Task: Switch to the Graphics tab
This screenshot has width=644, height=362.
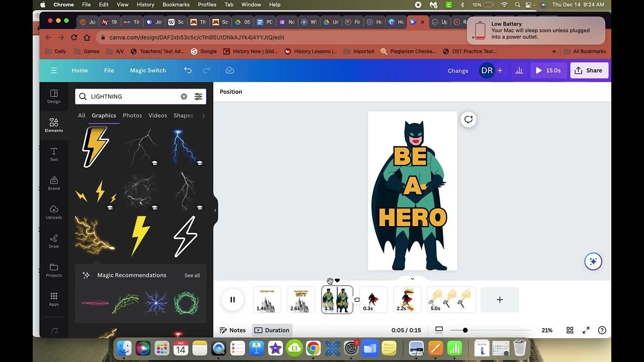Action: point(104,116)
